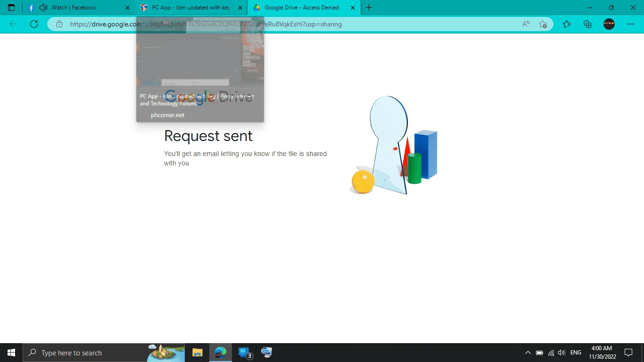
Task: Go back to previous page
Action: point(13,24)
